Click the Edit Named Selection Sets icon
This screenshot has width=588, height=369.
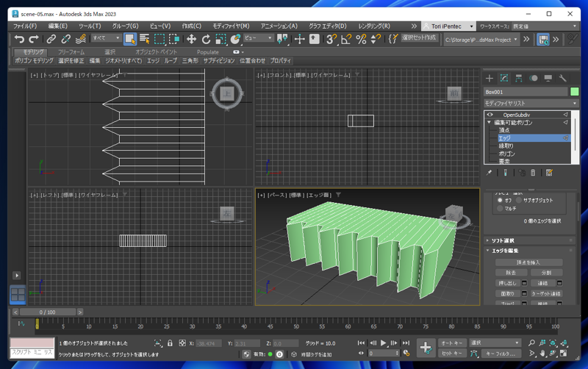click(392, 39)
